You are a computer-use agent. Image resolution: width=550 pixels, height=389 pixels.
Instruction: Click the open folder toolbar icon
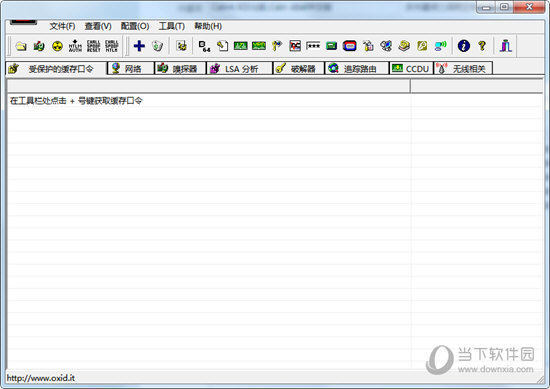pyautogui.click(x=21, y=46)
